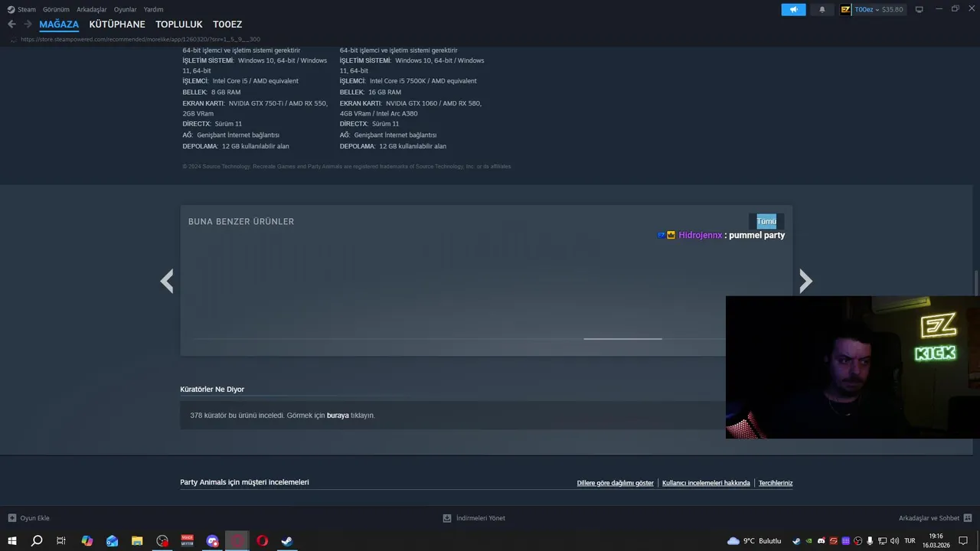Click the friends chat icon at bottom right

click(x=968, y=518)
